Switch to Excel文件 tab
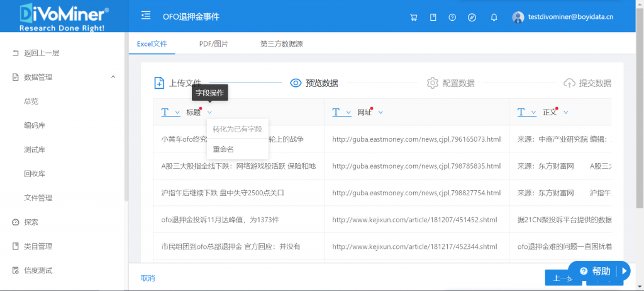 pyautogui.click(x=152, y=43)
